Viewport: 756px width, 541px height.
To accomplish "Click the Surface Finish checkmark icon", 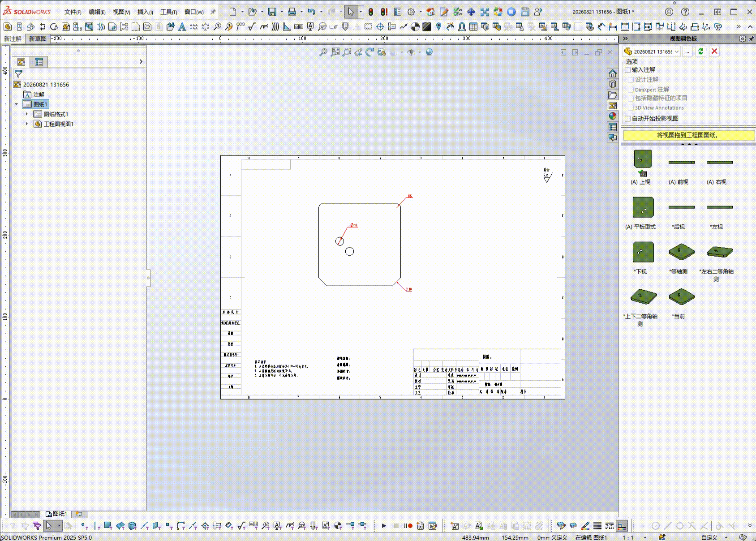I will [252, 27].
